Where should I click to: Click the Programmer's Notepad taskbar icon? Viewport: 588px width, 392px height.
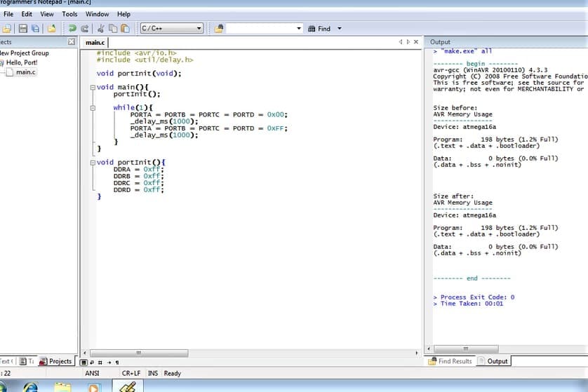[128, 386]
